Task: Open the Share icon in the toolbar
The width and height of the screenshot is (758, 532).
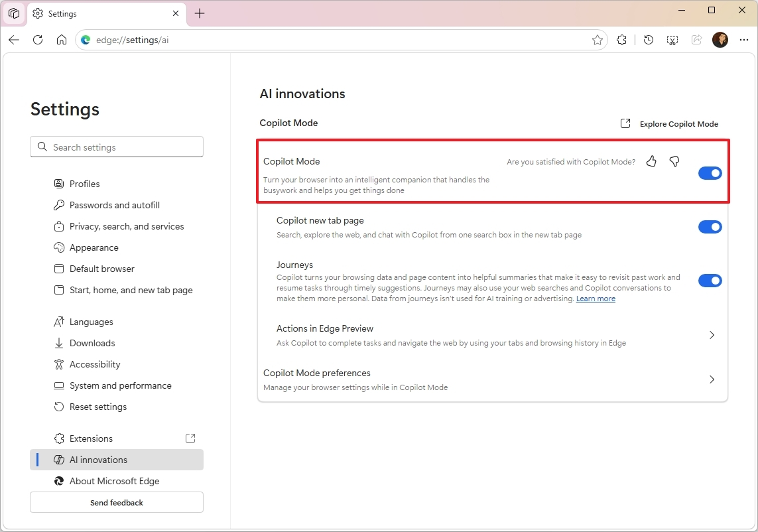Action: tap(696, 40)
